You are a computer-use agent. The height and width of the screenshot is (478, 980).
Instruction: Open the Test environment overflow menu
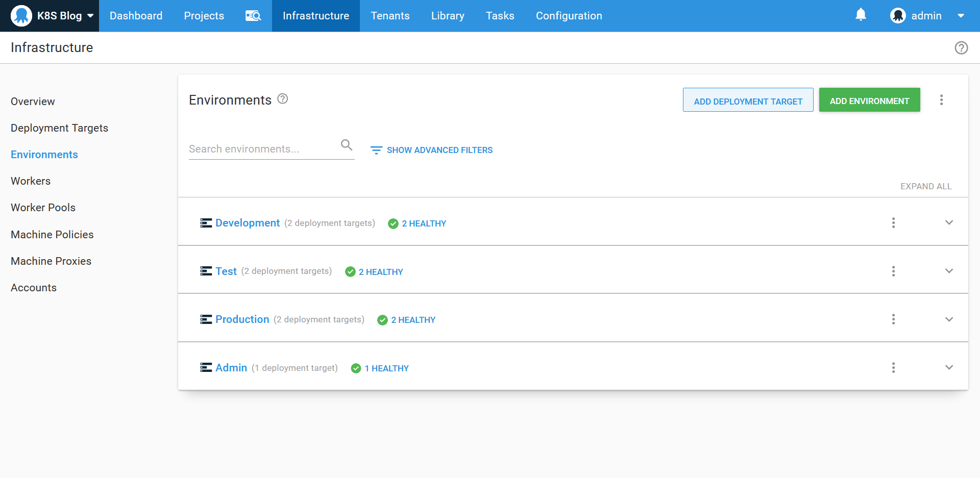[893, 271]
